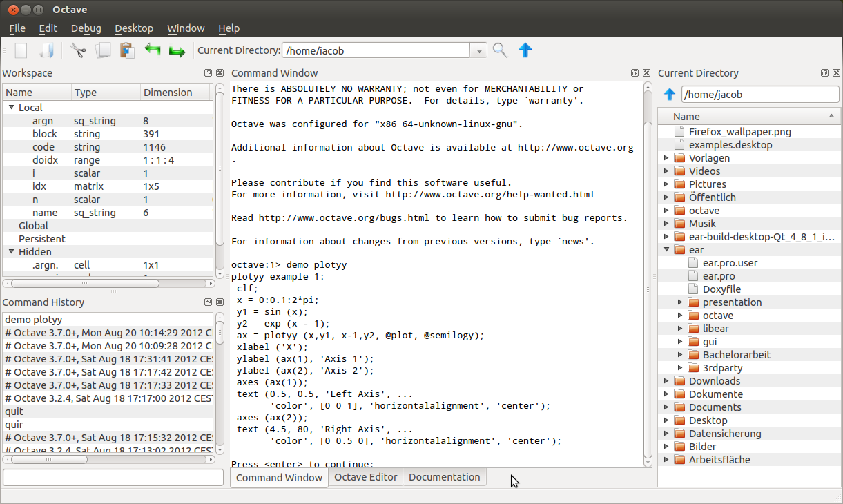The width and height of the screenshot is (843, 504).
Task: Click the magnifier browse-directory icon
Action: click(500, 50)
